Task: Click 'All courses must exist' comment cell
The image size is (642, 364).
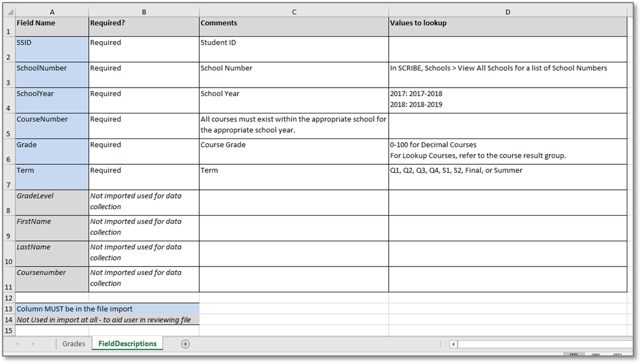Action: point(294,126)
